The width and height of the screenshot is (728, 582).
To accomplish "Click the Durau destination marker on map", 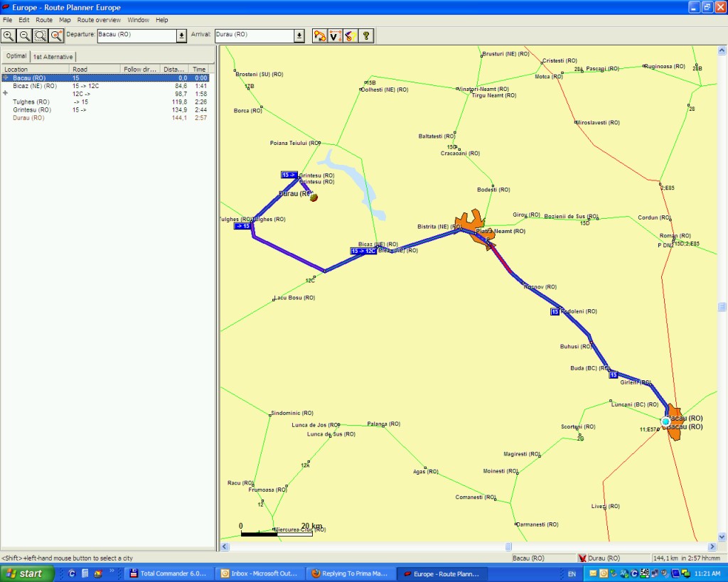I will click(313, 197).
